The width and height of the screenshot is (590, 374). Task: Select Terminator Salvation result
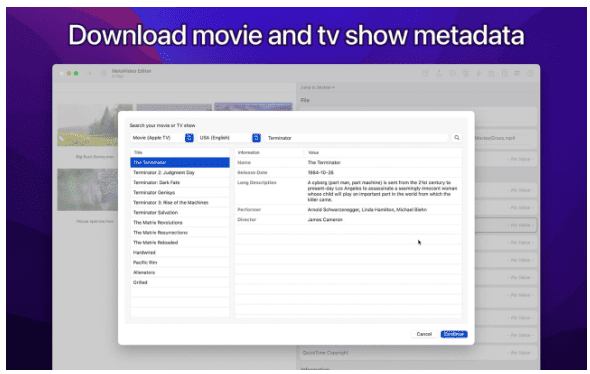pyautogui.click(x=180, y=213)
